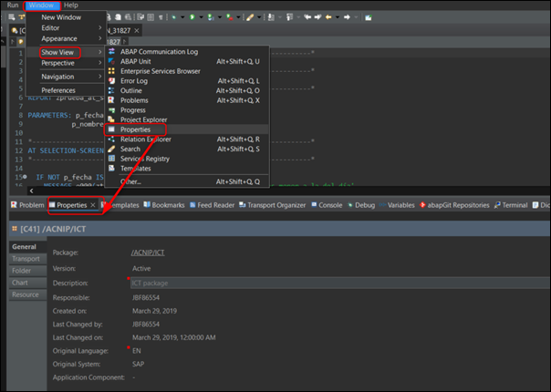This screenshot has height=392, width=551.
Task: Expand the Editor submenu
Action: click(66, 27)
